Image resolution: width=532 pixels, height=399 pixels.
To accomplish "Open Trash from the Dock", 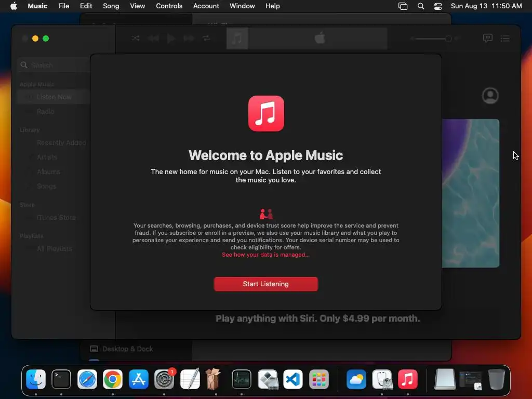I will pyautogui.click(x=496, y=379).
